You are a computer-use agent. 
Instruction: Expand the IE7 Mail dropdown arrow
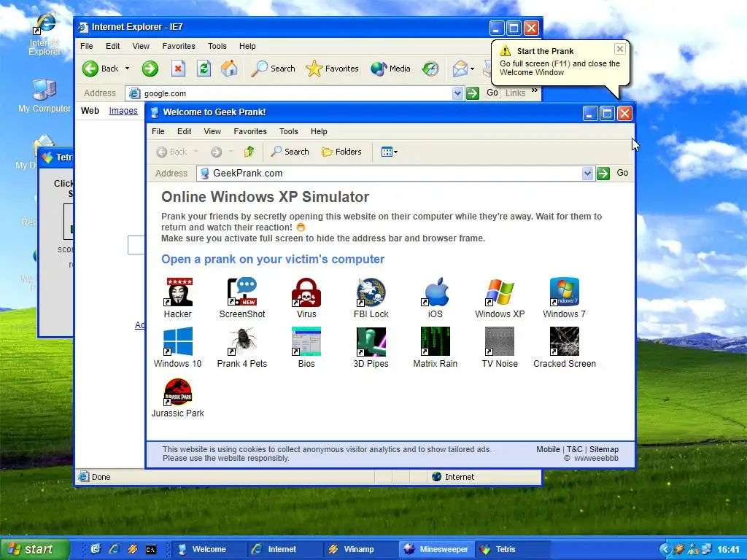[472, 69]
